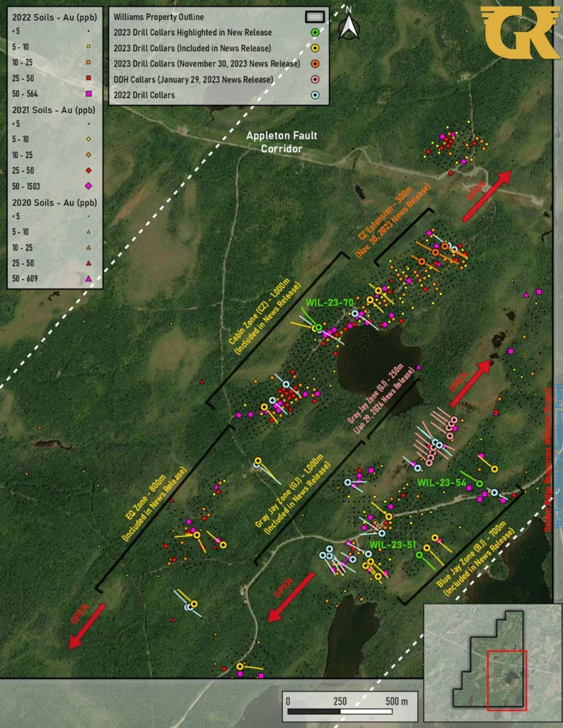
Task: Click the orange November 30 drill collar legend symbol
Action: (315, 64)
